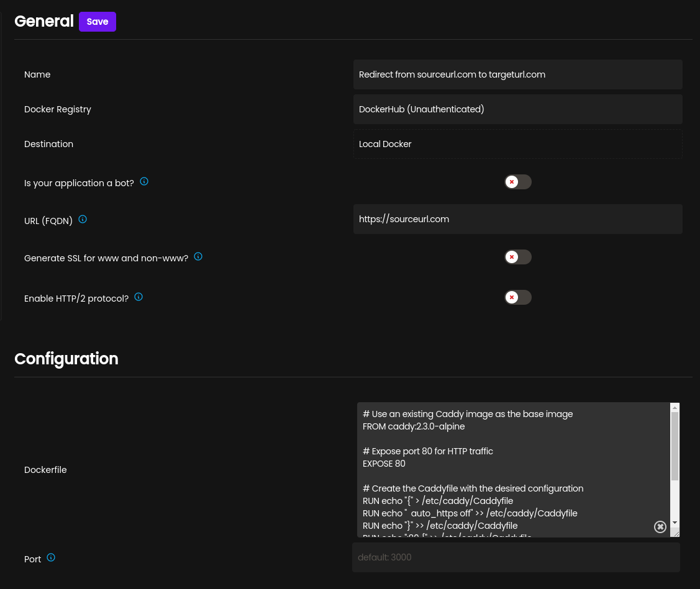Image resolution: width=700 pixels, height=589 pixels.
Task: Click the URL field with https://sourceurl.com
Action: (x=517, y=219)
